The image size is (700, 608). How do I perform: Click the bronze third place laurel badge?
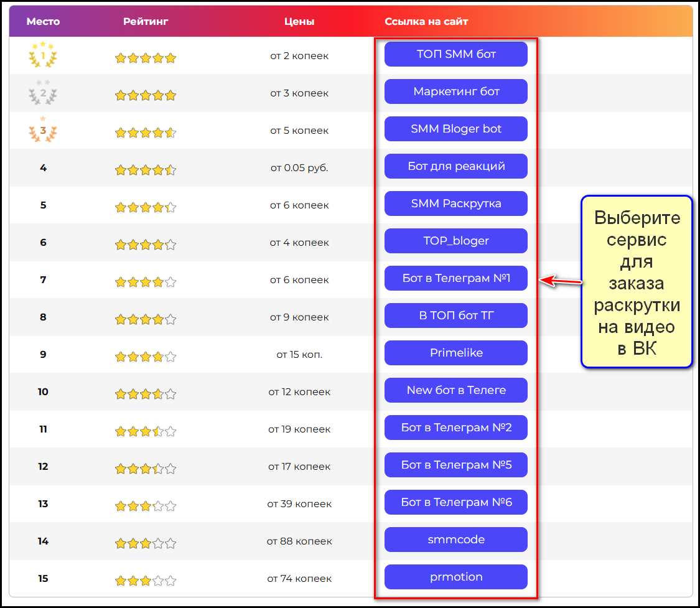[x=43, y=130]
